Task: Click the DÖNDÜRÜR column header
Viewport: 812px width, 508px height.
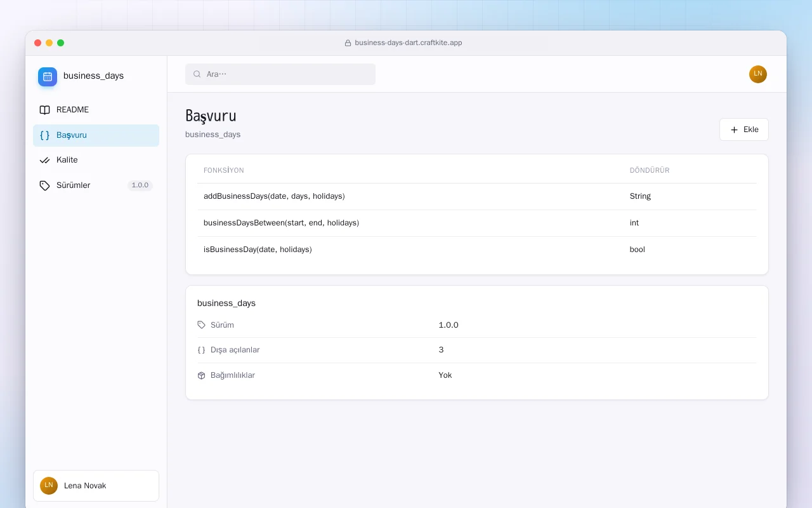Action: 650,170
